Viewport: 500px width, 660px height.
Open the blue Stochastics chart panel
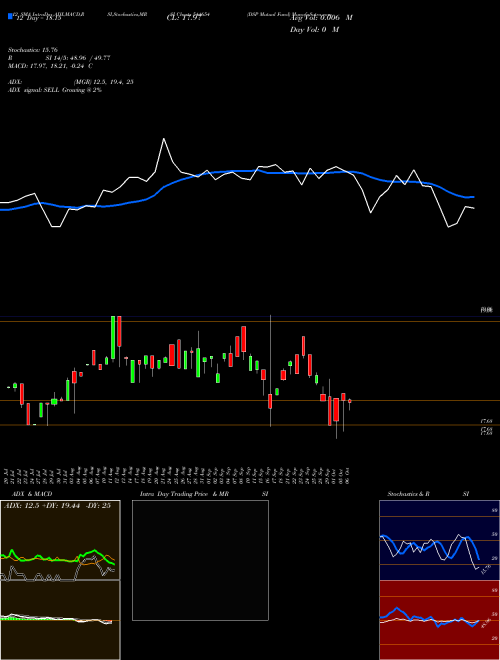tap(439, 540)
